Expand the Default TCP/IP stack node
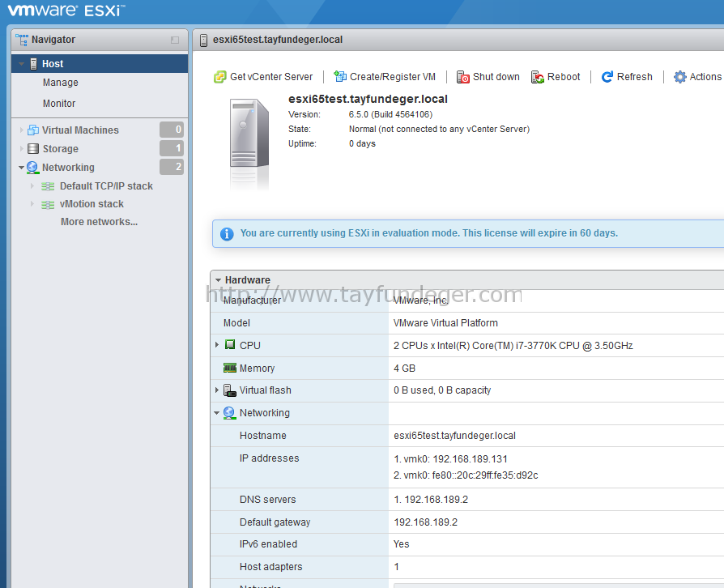The height and width of the screenshot is (588, 724). [32, 186]
